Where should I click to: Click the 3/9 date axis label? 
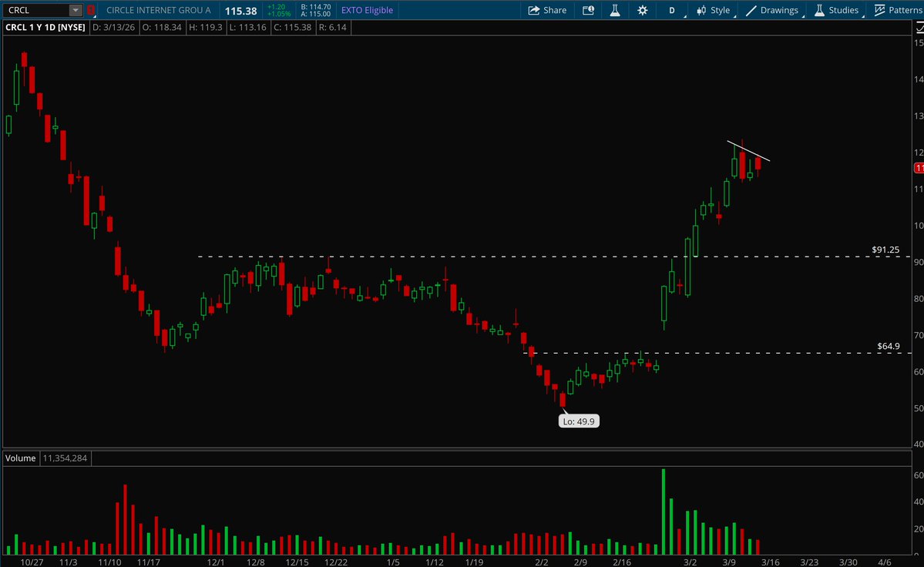coord(729,562)
